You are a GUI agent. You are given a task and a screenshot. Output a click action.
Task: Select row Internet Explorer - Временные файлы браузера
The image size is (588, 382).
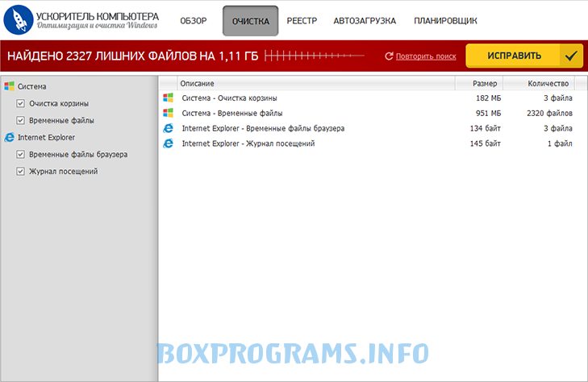click(373, 128)
